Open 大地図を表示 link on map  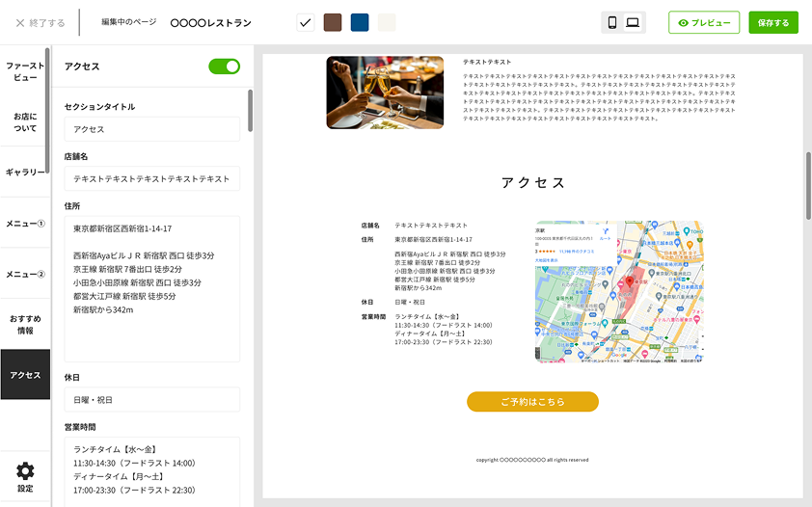coord(548,259)
